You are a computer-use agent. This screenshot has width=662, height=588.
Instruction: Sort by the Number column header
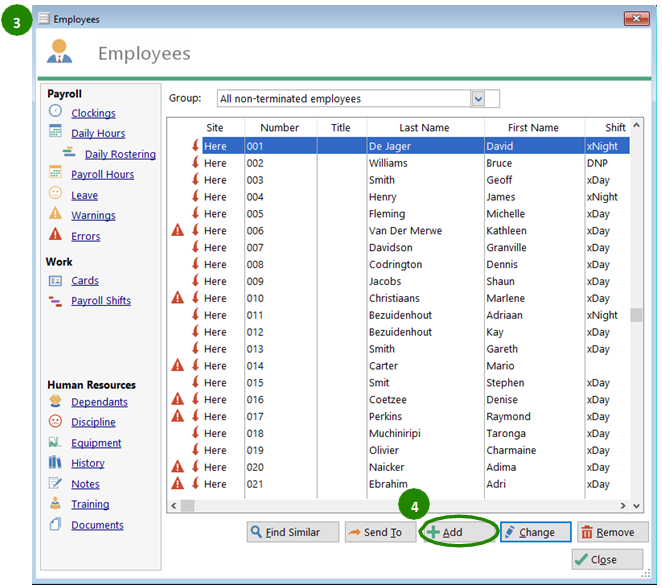click(x=279, y=127)
